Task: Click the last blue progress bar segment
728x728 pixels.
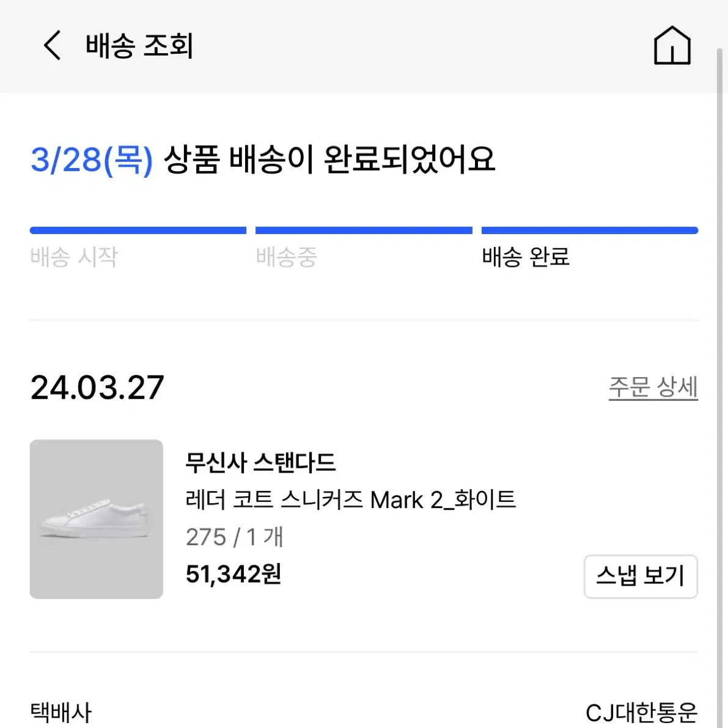Action: 590,230
